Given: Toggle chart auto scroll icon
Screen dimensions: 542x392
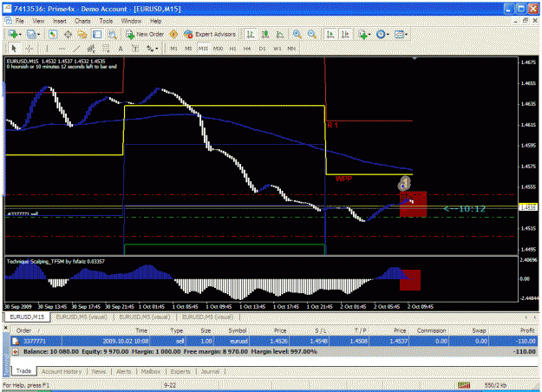Looking at the screenshot, I should [330, 34].
